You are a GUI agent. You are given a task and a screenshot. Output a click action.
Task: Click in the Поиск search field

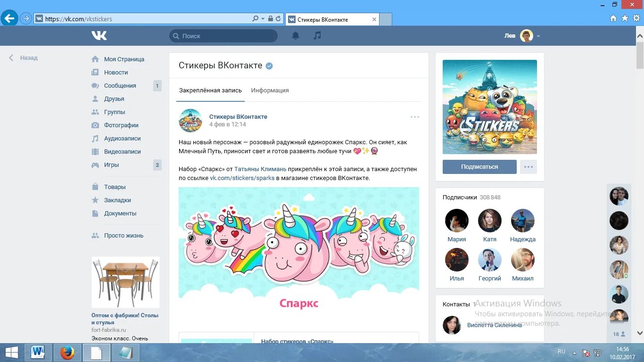point(223,36)
